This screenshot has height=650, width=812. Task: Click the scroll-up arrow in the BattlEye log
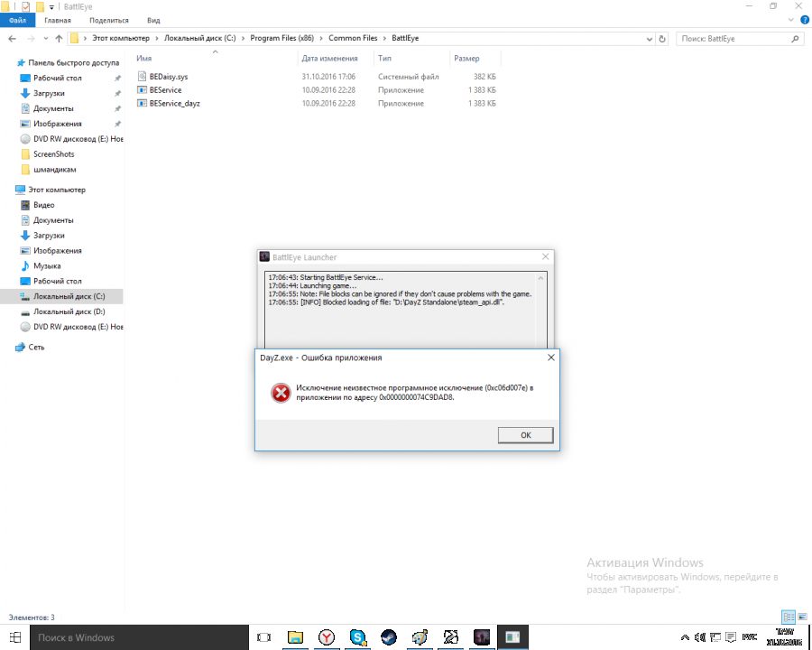click(540, 278)
